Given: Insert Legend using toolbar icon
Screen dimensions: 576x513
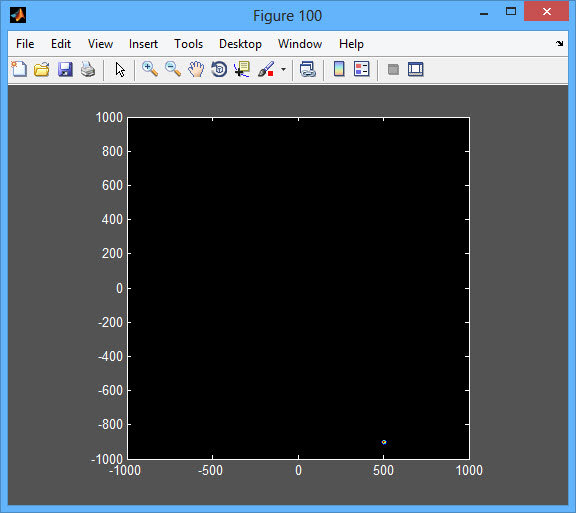Looking at the screenshot, I should pyautogui.click(x=361, y=69).
